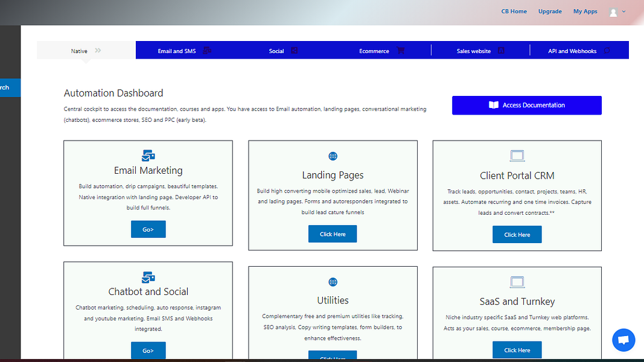Click the Landing Pages globe icon

(x=333, y=156)
